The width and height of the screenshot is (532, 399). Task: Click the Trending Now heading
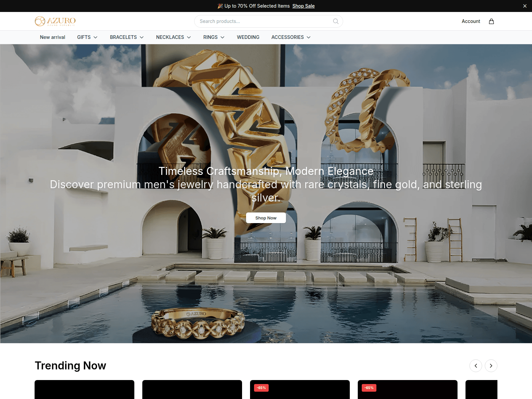click(x=70, y=366)
